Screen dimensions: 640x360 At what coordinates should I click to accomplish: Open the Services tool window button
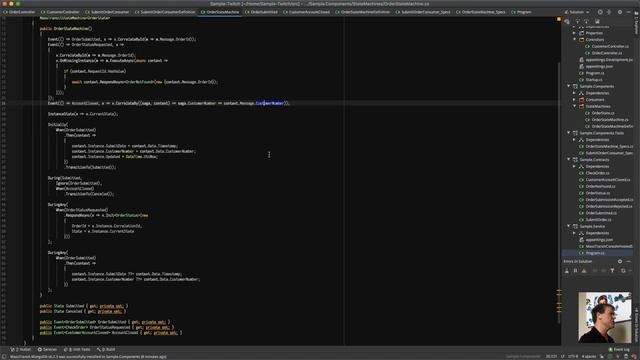pos(47,349)
